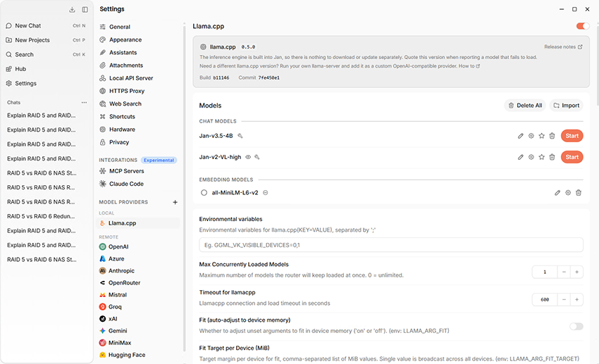Edit the all-MiniLM-L6-v2 embedding model

[x=557, y=193]
